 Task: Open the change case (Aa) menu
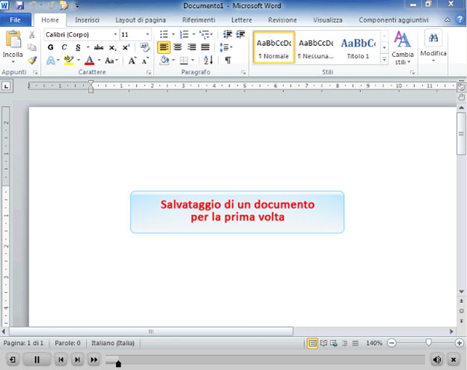[x=111, y=61]
